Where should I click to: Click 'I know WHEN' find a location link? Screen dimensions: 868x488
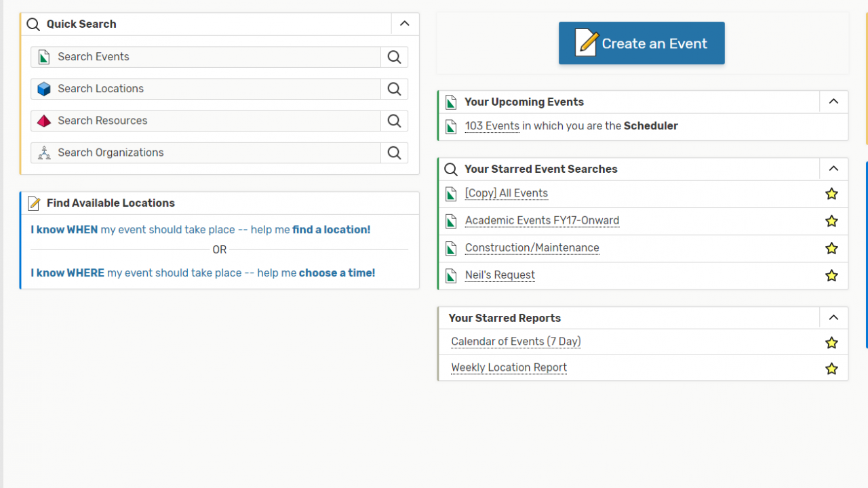[x=201, y=230]
